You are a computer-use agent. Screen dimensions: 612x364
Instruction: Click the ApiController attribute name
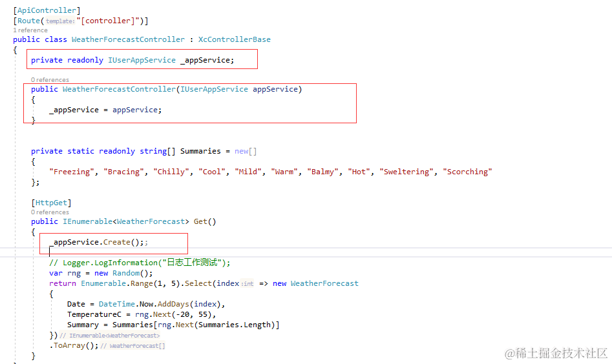tap(47, 10)
